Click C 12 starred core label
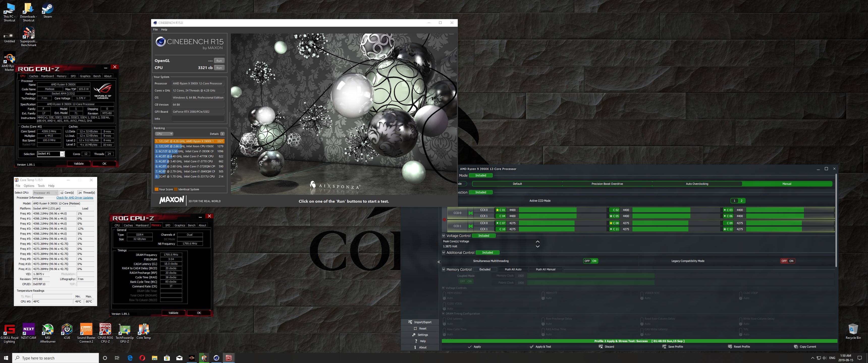The width and height of the screenshot is (868, 363). click(728, 229)
